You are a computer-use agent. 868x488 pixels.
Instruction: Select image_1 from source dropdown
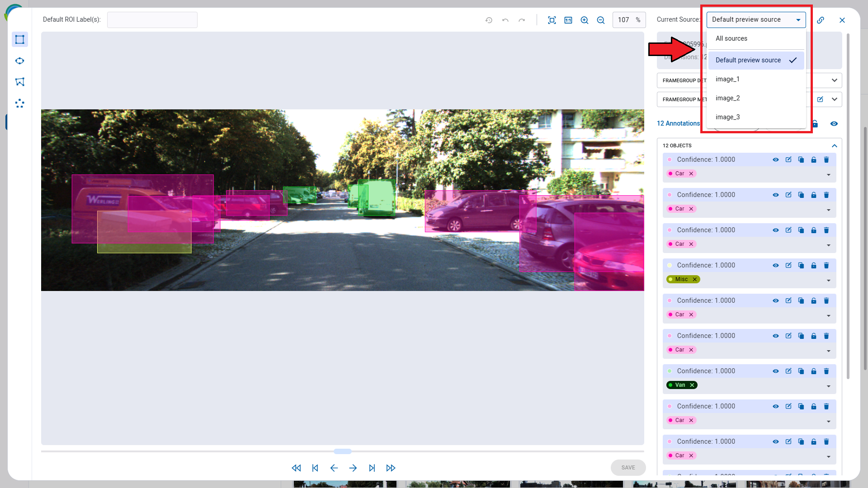tap(728, 79)
